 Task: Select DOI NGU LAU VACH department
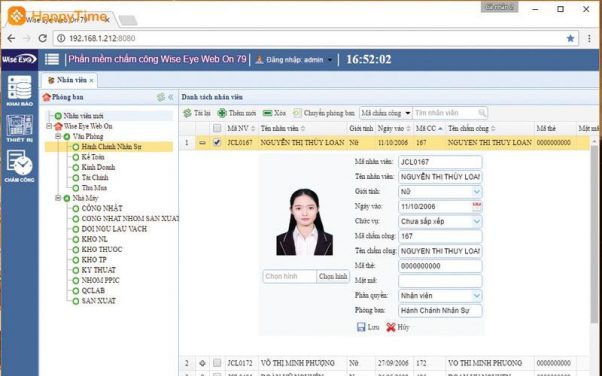114,229
